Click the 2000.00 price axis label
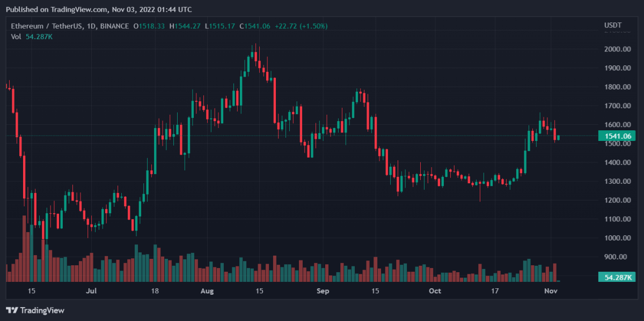The image size is (644, 321). coord(617,49)
